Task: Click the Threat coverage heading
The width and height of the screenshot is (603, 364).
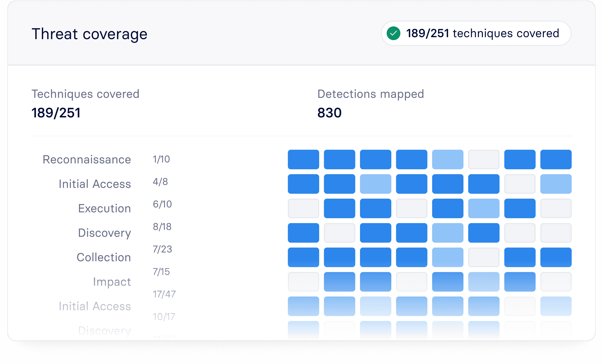Action: pos(90,34)
